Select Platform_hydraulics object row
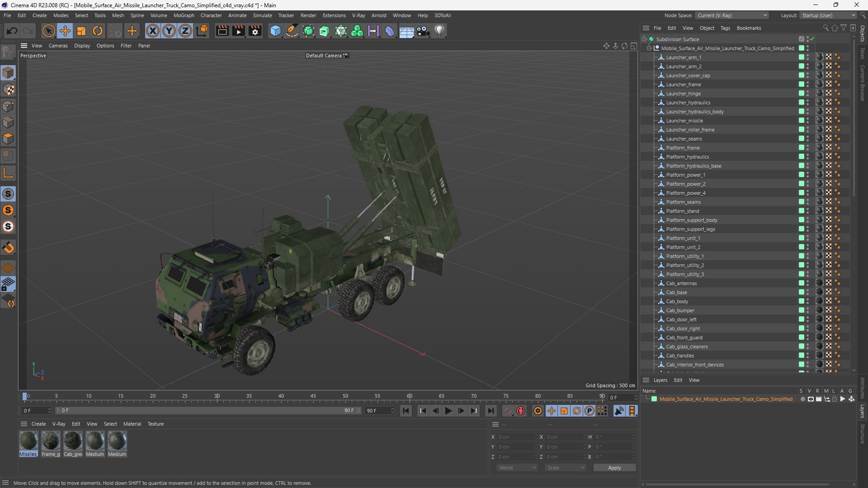Image resolution: width=868 pixels, height=488 pixels. pyautogui.click(x=687, y=157)
